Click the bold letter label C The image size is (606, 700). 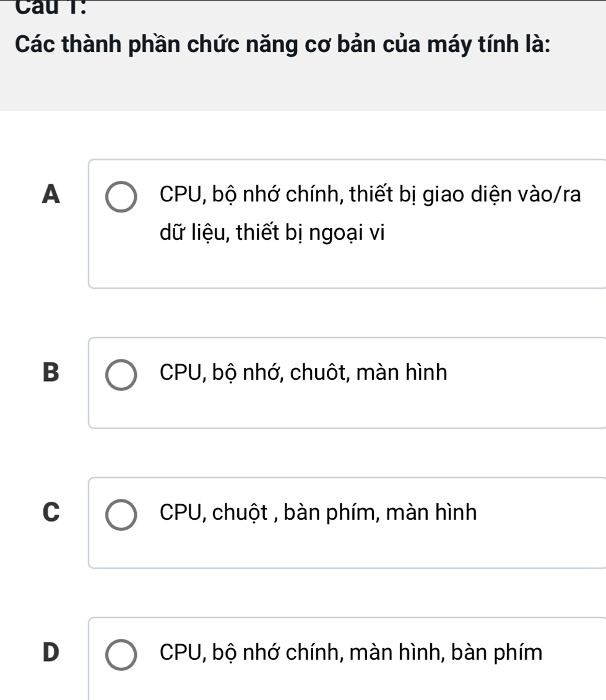(53, 513)
